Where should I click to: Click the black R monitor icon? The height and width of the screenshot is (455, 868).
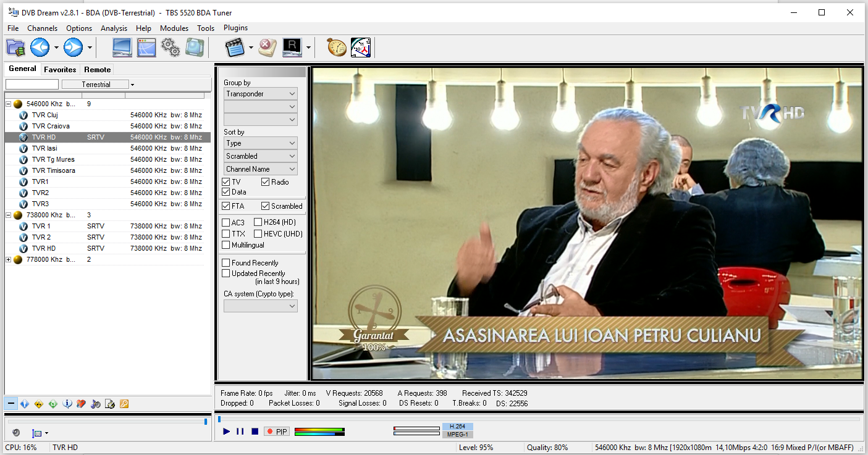[292, 48]
